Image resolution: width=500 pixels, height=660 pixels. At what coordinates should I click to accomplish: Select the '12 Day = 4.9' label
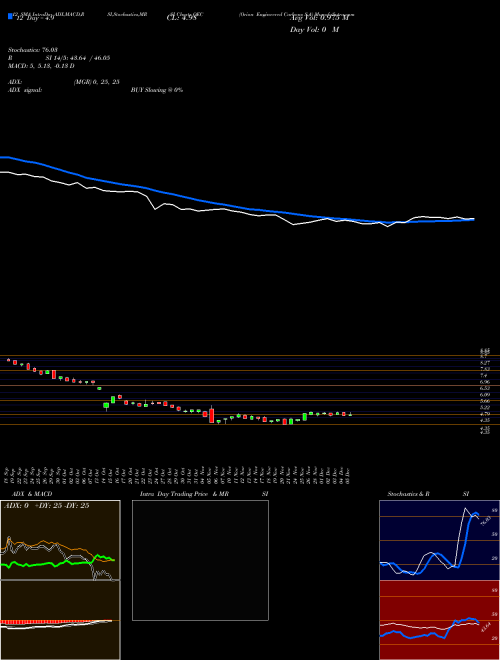click(x=34, y=18)
